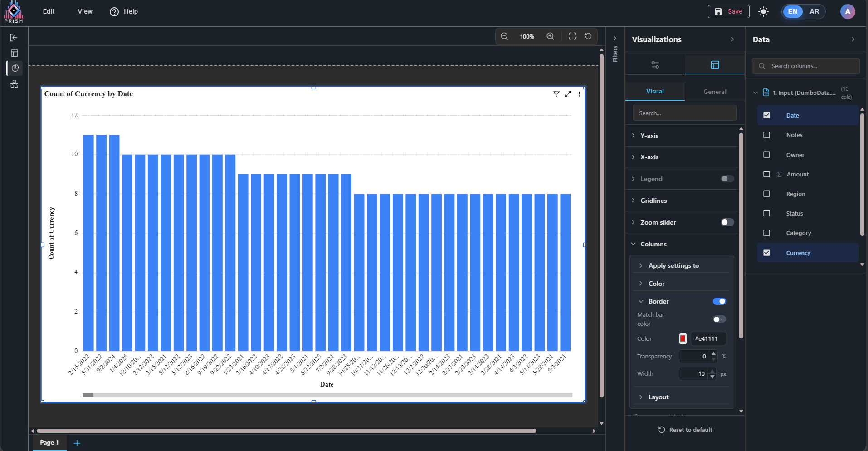
Task: Check the Region column checkbox
Action: [767, 194]
